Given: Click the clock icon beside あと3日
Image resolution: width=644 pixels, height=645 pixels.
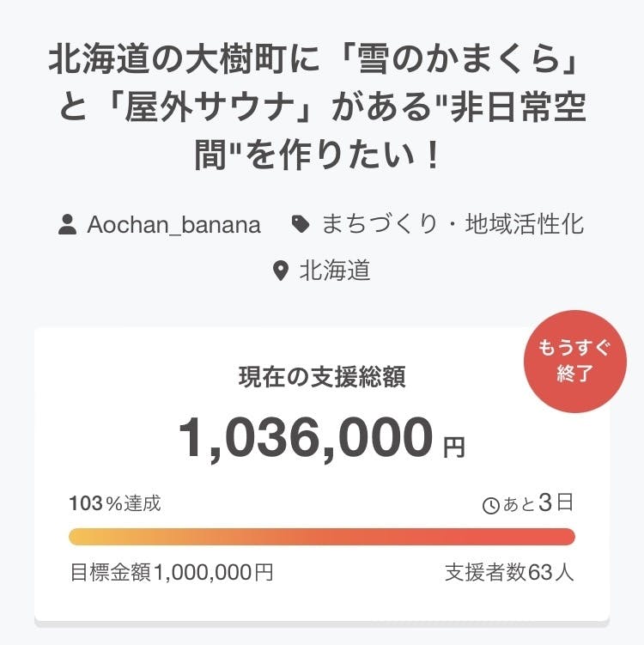Looking at the screenshot, I should tap(491, 505).
